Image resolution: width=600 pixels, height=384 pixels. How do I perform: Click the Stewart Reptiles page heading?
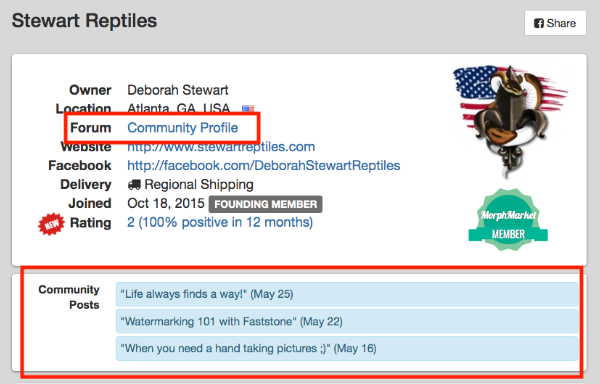tap(84, 21)
